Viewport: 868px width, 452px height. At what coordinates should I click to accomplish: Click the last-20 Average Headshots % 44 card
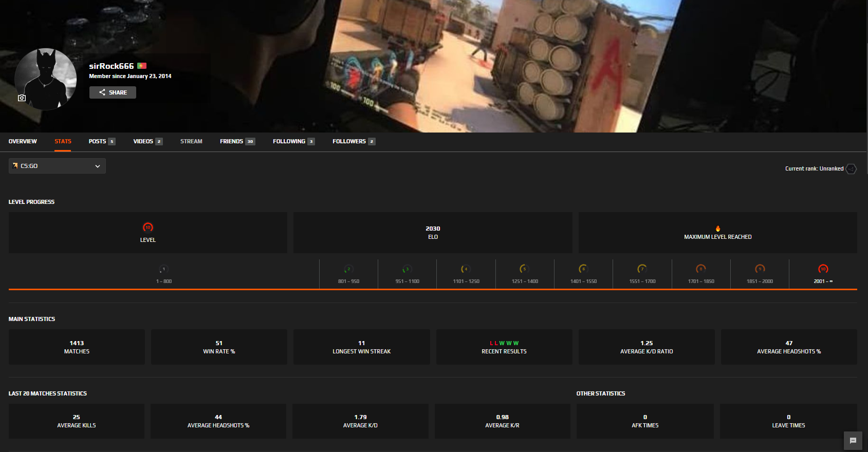coord(218,421)
